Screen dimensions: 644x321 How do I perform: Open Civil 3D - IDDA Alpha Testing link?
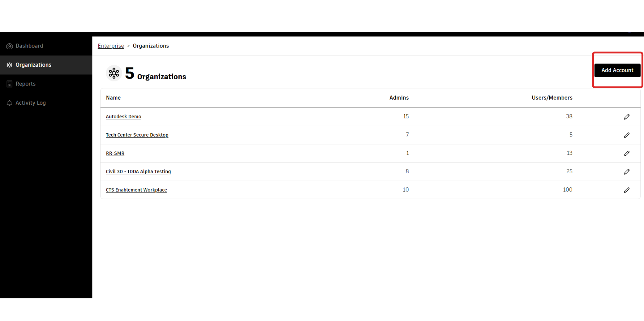pos(138,172)
